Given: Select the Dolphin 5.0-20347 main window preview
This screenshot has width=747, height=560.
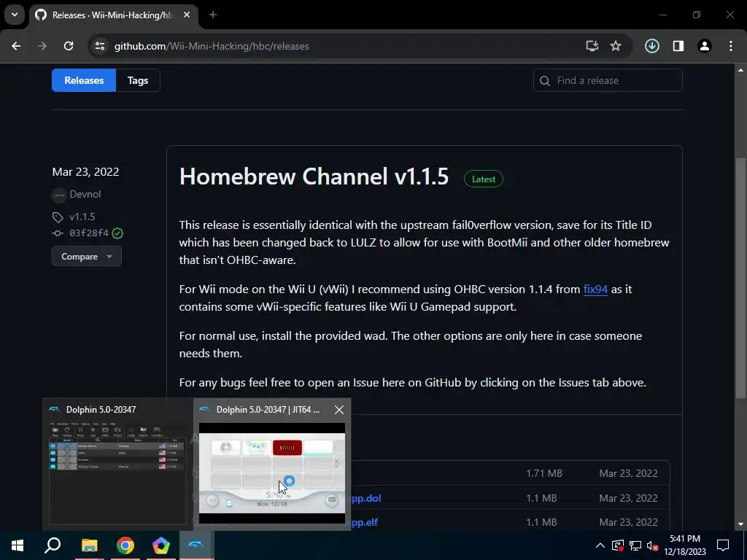Looking at the screenshot, I should [117, 464].
